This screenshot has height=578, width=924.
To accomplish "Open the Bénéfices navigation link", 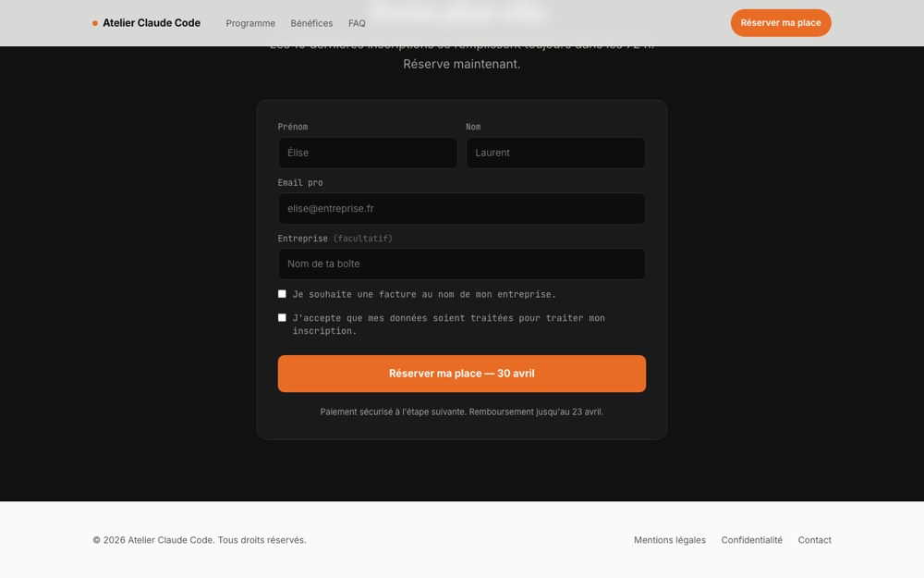I will point(311,23).
